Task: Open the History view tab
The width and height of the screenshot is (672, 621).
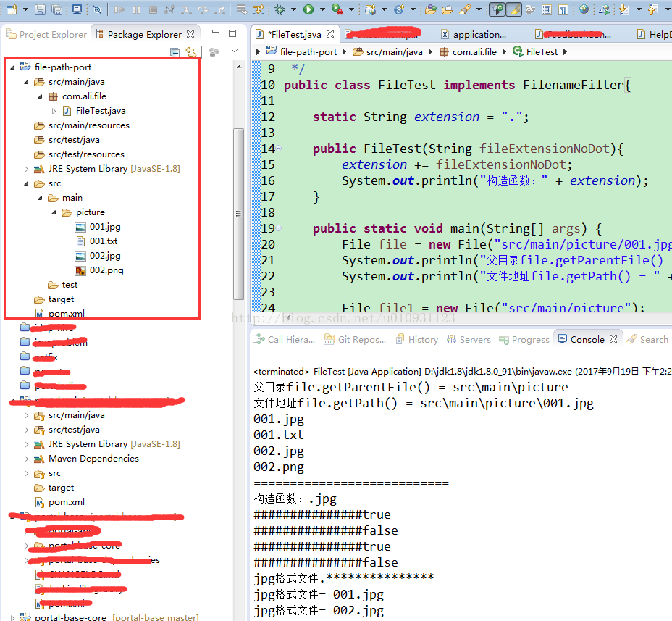Action: tap(417, 340)
